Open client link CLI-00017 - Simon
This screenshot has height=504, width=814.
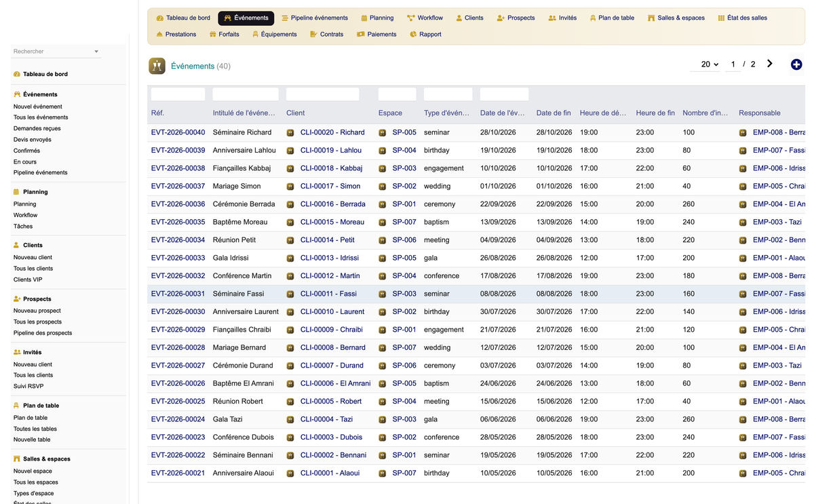click(330, 186)
